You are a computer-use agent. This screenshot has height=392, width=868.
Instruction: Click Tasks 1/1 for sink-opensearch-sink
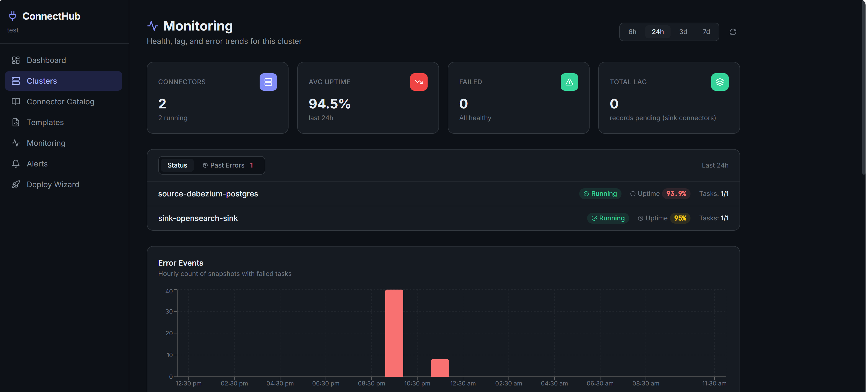point(714,218)
